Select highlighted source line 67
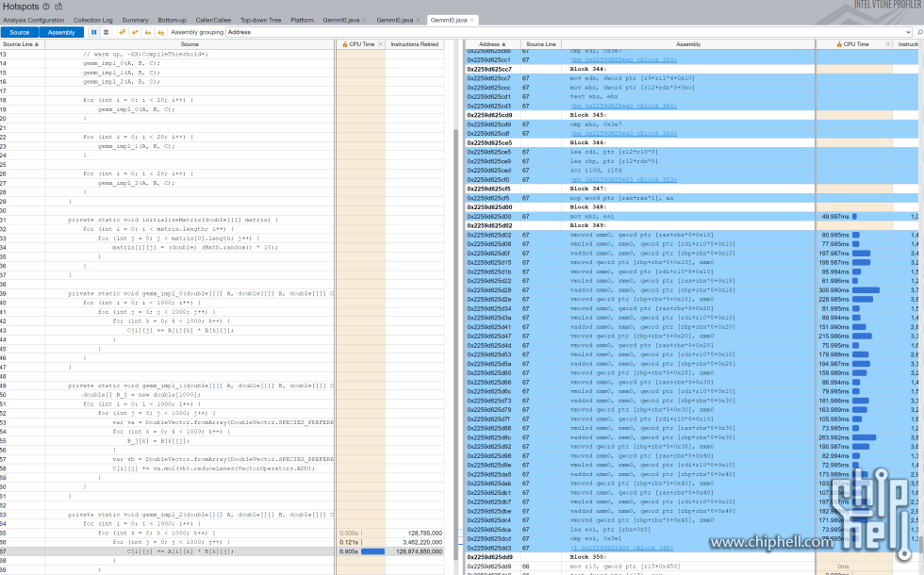Viewport: 924px width, 575px height. click(x=223, y=551)
